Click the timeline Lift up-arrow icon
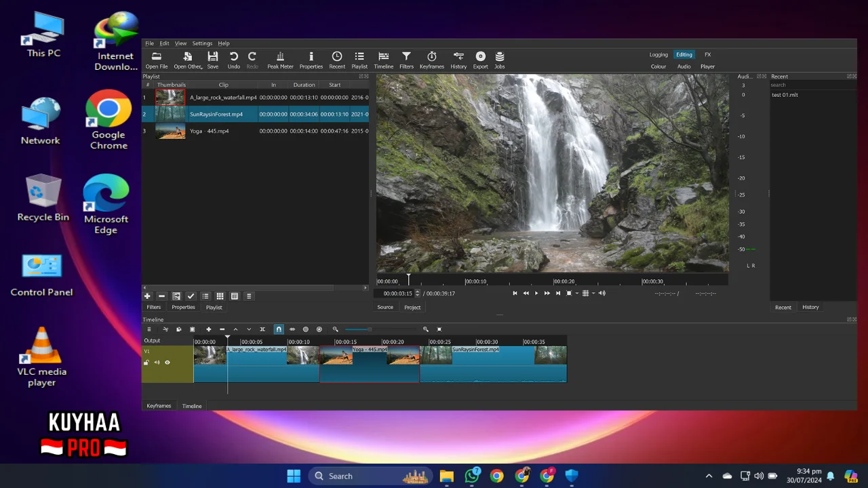868x488 pixels. tap(235, 329)
